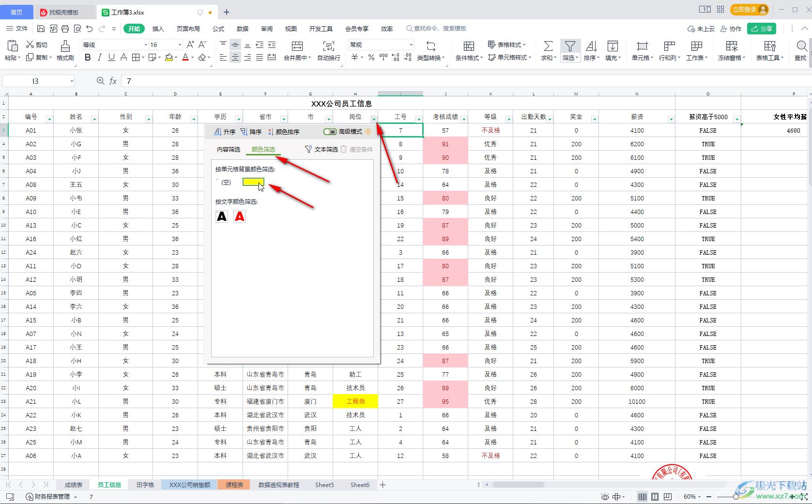812x504 pixels.
Task: Switch to the 成绩表 sheet tab
Action: pos(74,485)
